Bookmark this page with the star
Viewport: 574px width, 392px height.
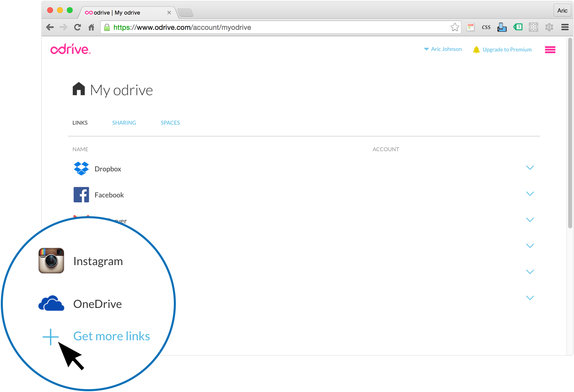[455, 27]
